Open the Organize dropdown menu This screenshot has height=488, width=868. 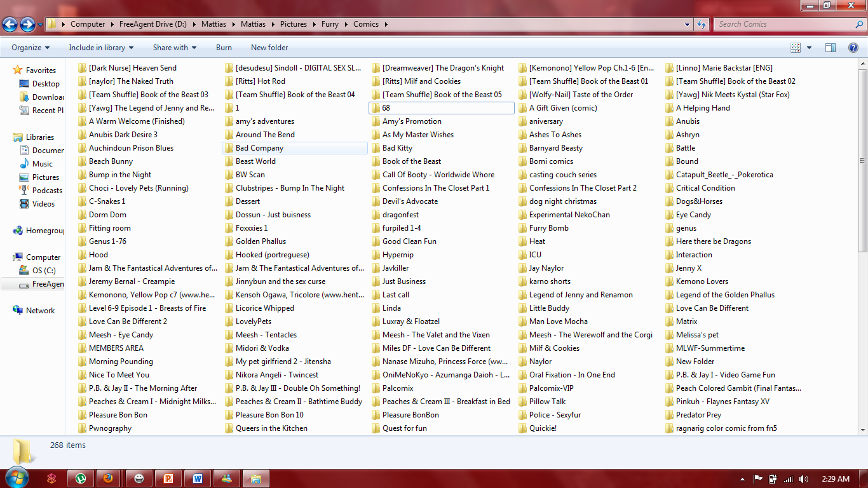click(x=31, y=48)
